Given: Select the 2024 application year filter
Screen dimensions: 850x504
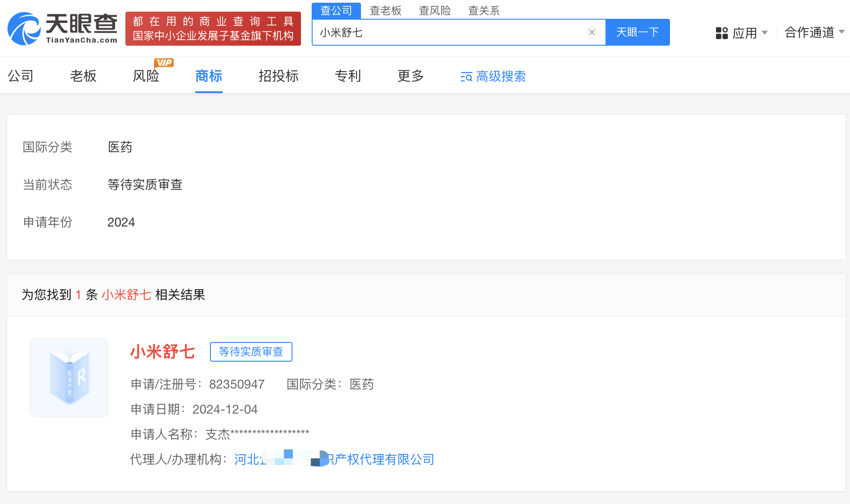Looking at the screenshot, I should [x=121, y=222].
